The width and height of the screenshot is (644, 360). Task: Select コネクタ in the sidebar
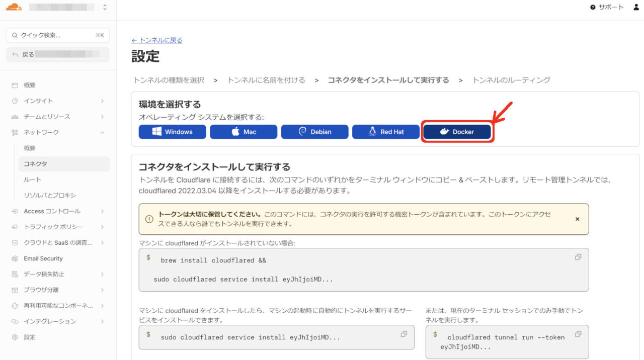[64, 164]
